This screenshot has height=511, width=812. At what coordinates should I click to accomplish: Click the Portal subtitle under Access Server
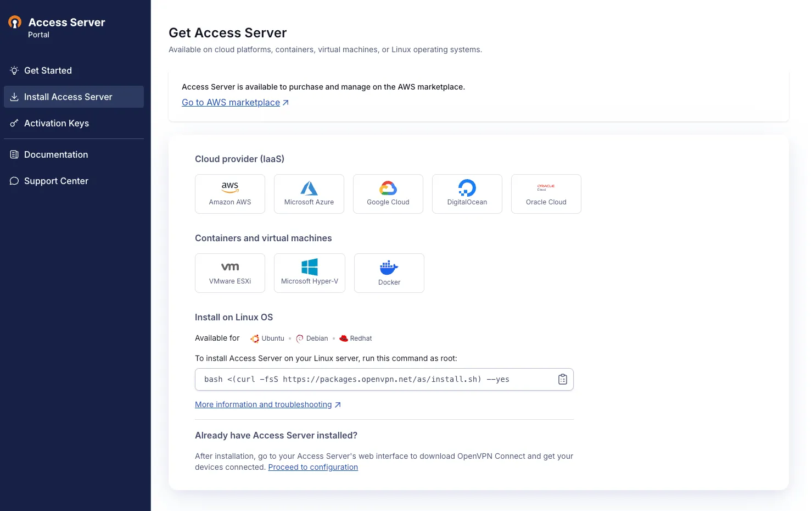click(38, 35)
